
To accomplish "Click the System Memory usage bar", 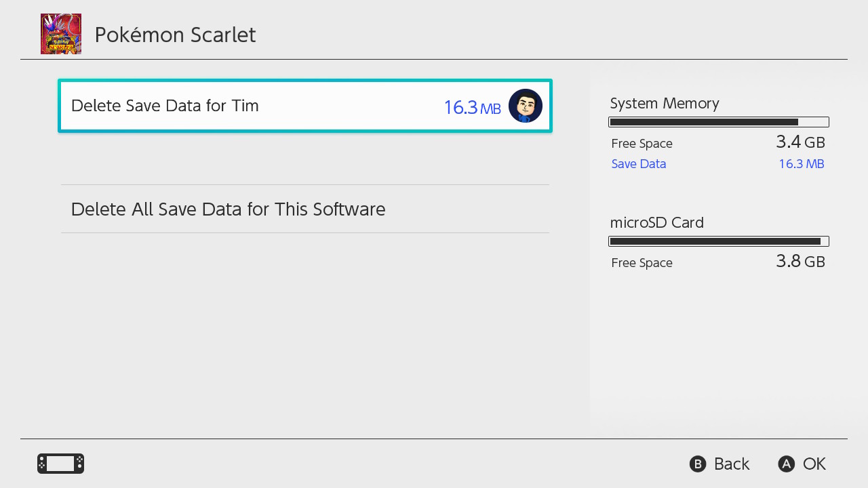I will point(719,122).
